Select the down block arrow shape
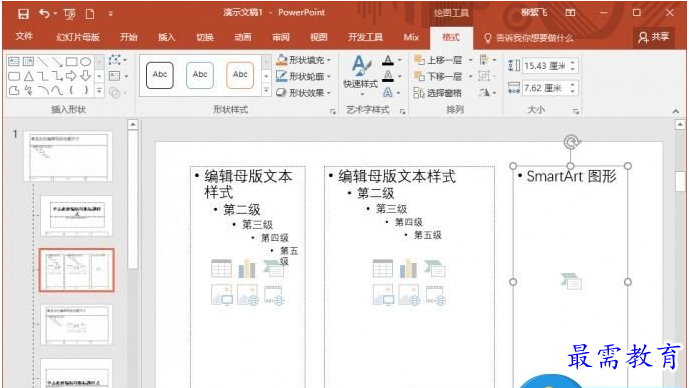689x388 pixels. pyautogui.click(x=86, y=76)
